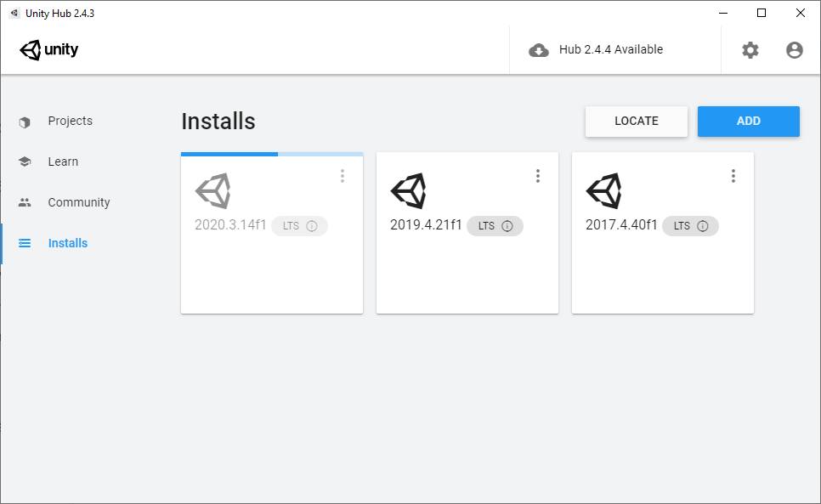Open the three-dot menu for 2017.4.40f1
This screenshot has height=504, width=821.
coord(733,176)
